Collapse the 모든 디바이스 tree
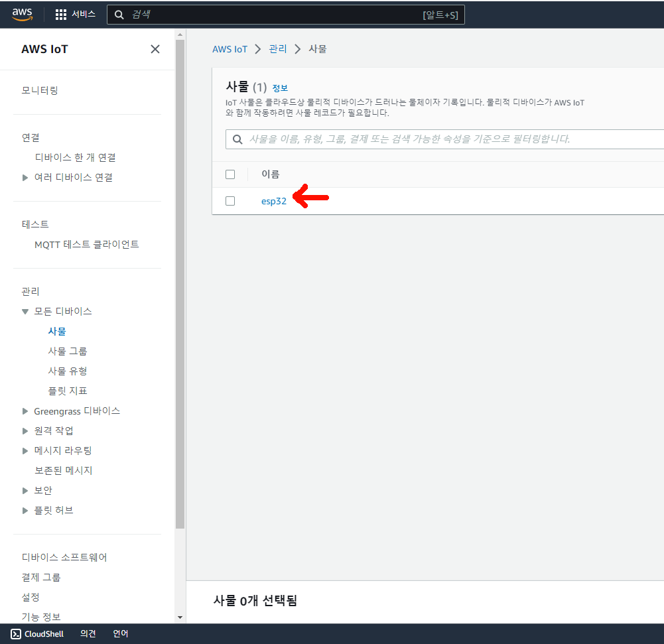This screenshot has width=664, height=644. point(25,312)
